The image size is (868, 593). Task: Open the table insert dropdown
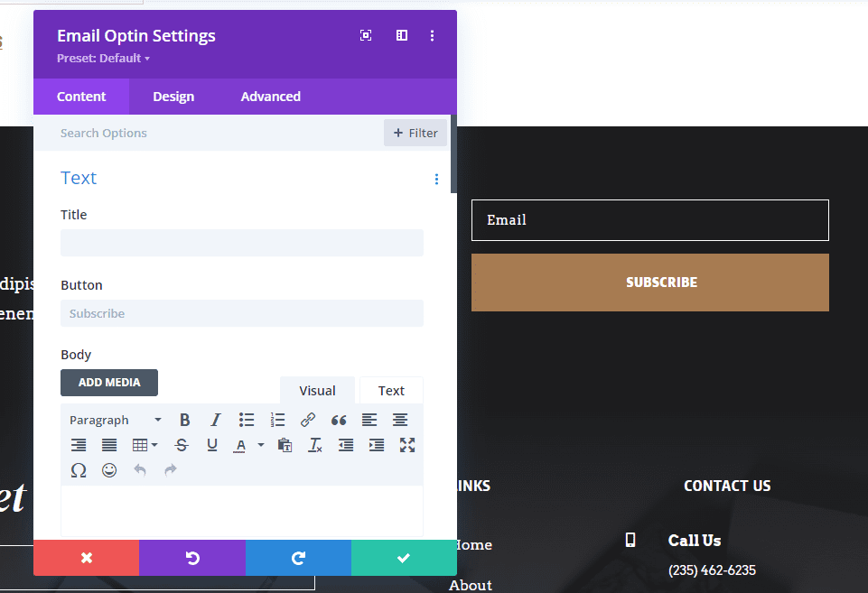(x=143, y=444)
